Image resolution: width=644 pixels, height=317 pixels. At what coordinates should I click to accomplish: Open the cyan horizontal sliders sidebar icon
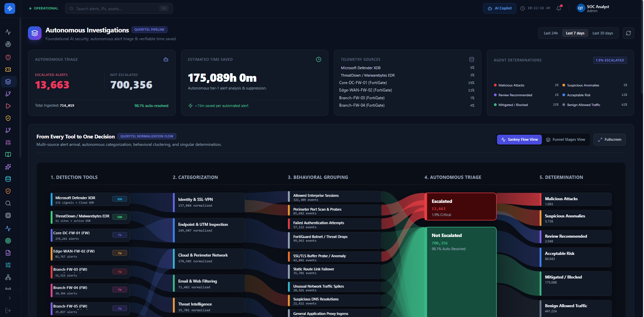pos(8,265)
